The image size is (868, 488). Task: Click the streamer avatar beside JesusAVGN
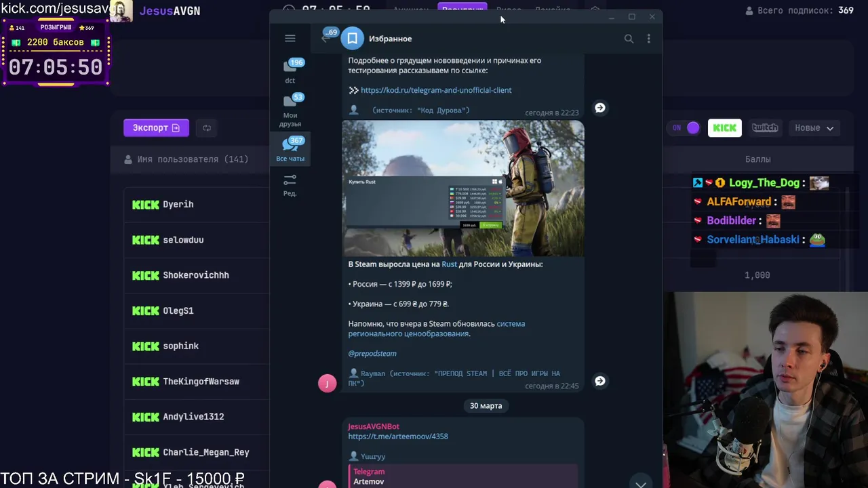click(121, 11)
